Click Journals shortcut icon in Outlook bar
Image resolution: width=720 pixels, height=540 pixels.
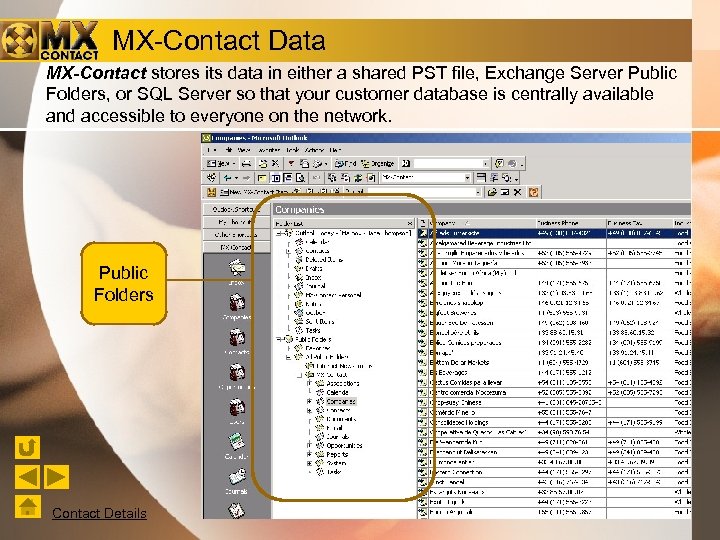pyautogui.click(x=237, y=478)
